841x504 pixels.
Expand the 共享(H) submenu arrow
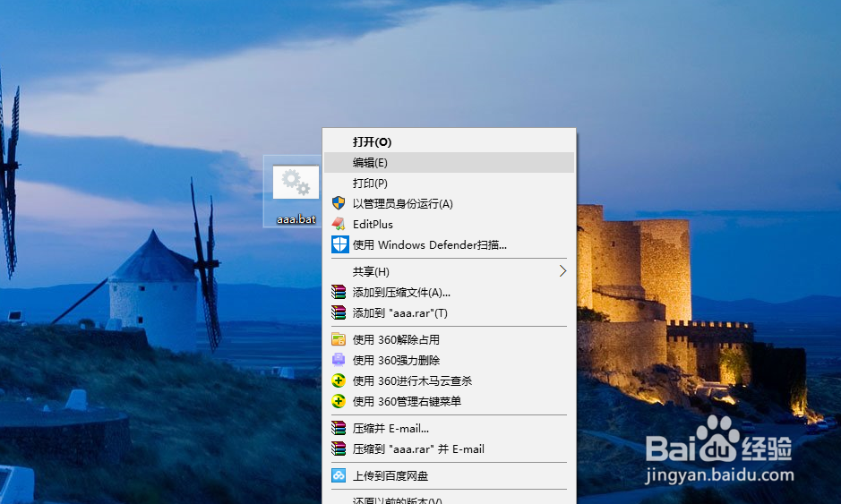[562, 271]
